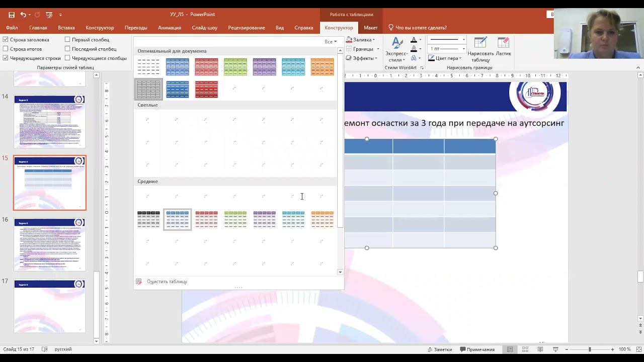Enable the Первый столбец checkbox
This screenshot has height=362, width=644.
point(67,40)
